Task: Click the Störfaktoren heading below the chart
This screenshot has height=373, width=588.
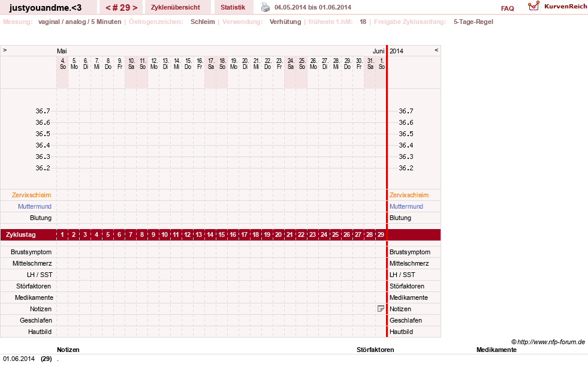Action: tap(375, 350)
